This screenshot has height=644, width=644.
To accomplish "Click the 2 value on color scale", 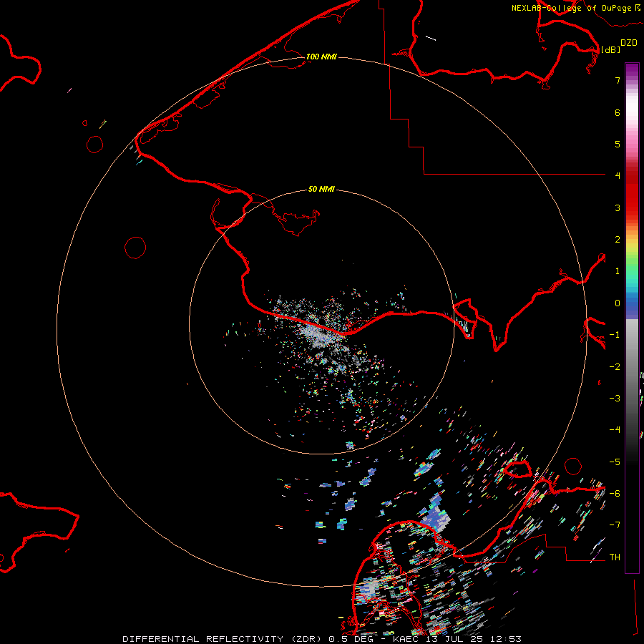I will pyautogui.click(x=618, y=240).
